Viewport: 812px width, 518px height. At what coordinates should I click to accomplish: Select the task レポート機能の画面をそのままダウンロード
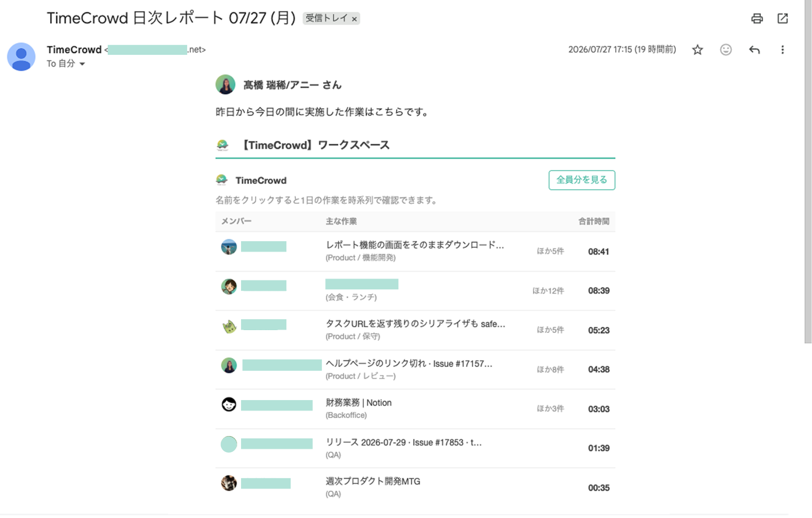click(415, 245)
